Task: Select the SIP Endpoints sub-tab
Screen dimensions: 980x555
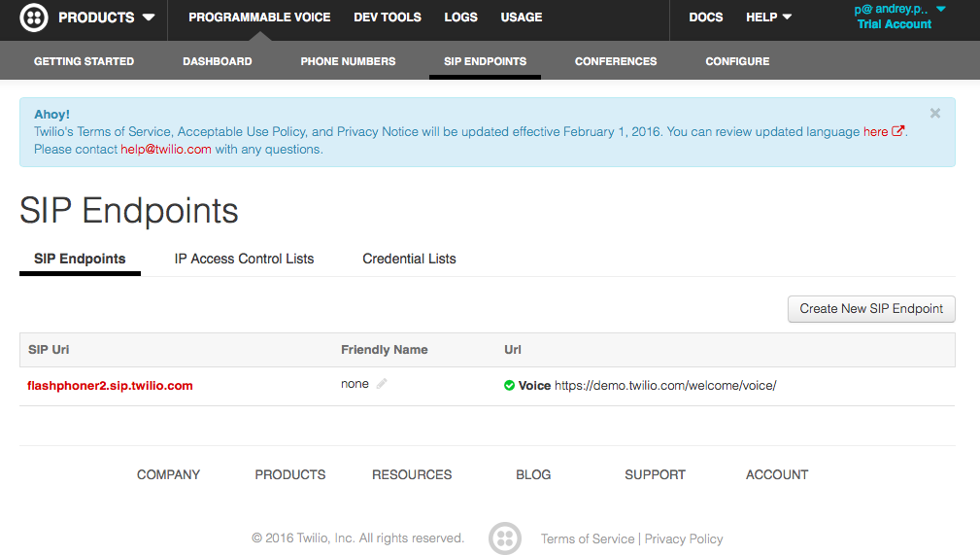Action: click(80, 260)
